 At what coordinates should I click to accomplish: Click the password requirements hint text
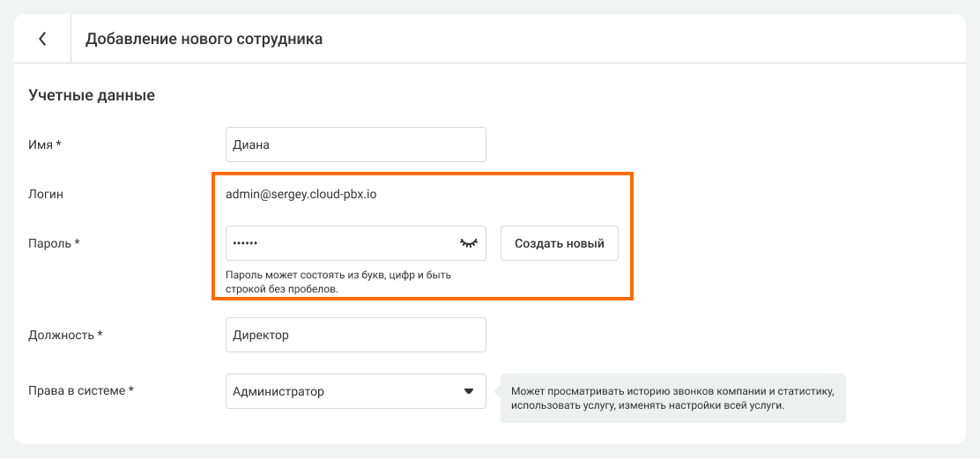tap(338, 282)
